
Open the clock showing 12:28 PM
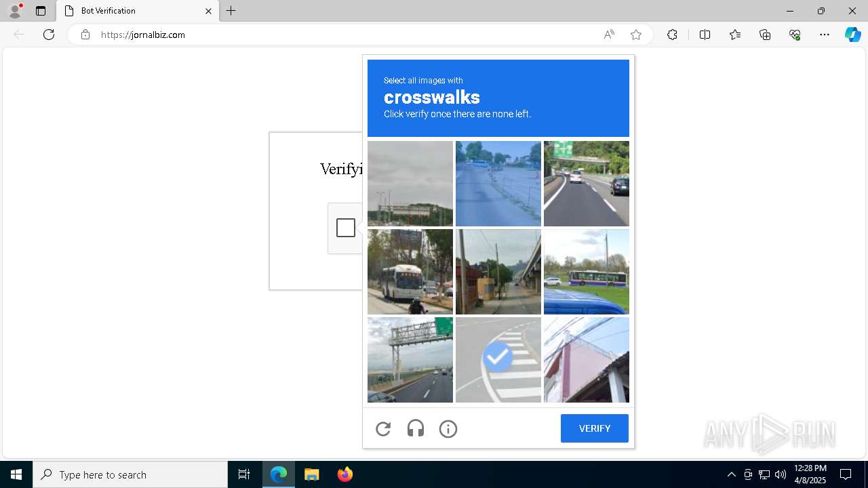[x=810, y=474]
